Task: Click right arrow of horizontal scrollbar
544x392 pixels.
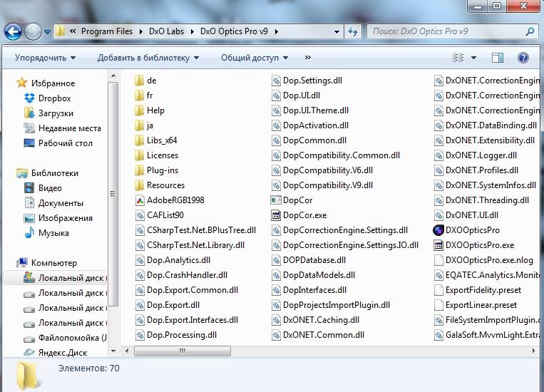Action: [533, 351]
